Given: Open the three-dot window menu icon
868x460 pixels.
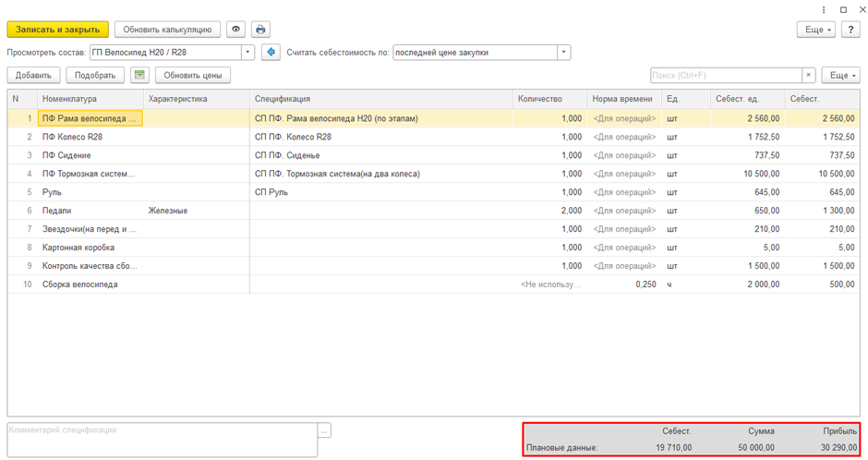Looking at the screenshot, I should pyautogui.click(x=824, y=10).
